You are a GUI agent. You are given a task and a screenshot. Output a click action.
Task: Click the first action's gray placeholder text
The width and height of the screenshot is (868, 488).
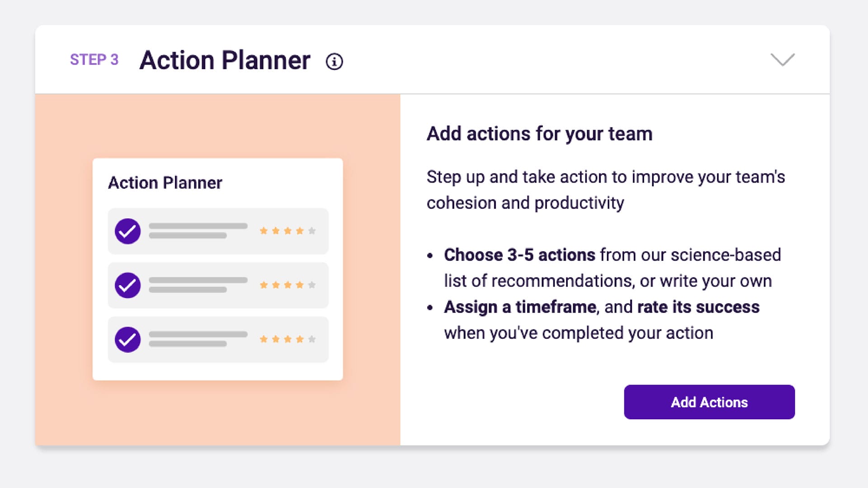[x=198, y=230]
